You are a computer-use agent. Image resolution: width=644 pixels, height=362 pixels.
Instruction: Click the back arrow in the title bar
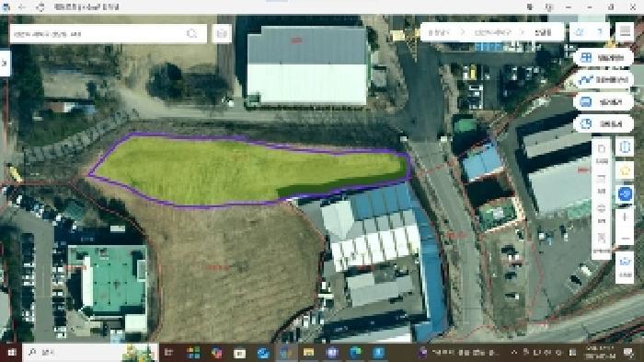(22, 7)
